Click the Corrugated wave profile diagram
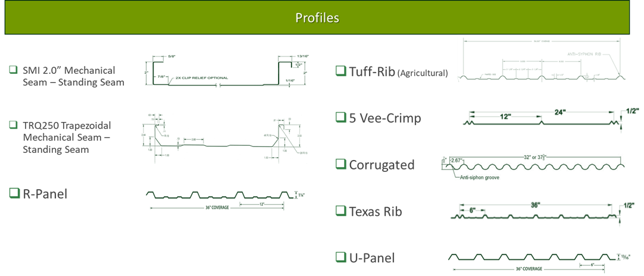 tap(533, 166)
